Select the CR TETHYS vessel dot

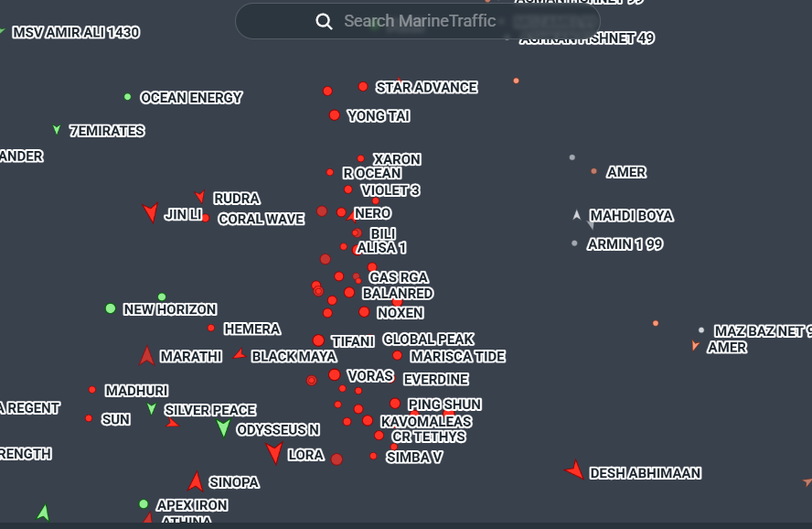[x=379, y=436]
